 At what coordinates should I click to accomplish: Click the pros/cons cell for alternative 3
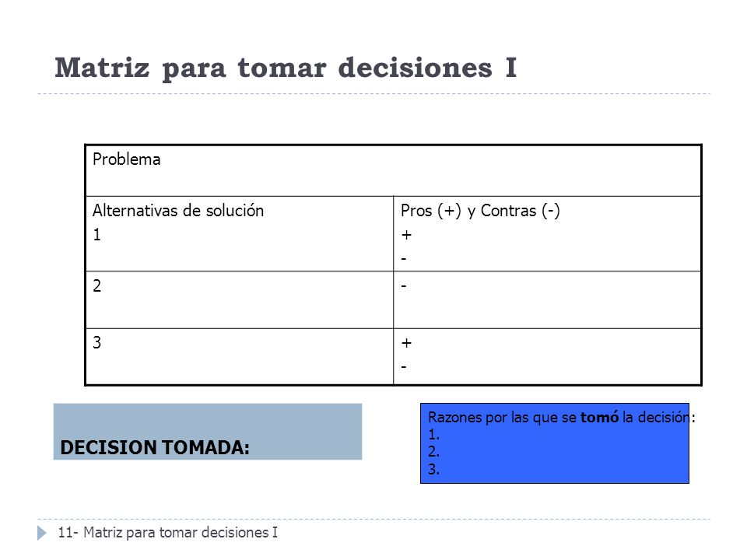point(547,357)
